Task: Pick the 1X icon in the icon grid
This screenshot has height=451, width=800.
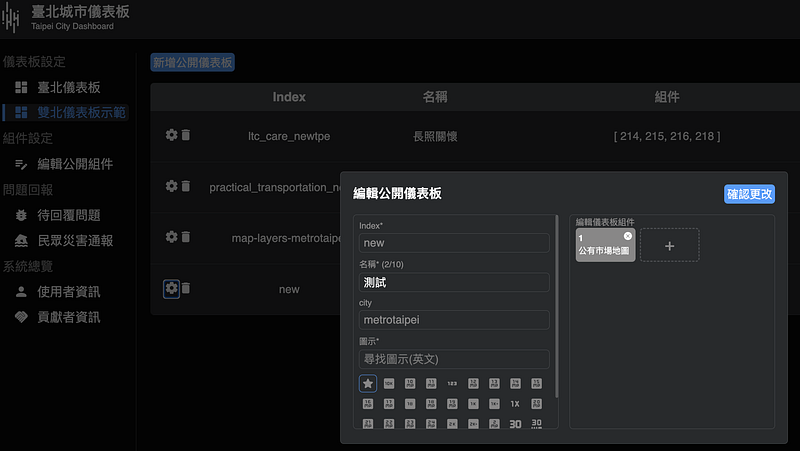Action: click(515, 404)
